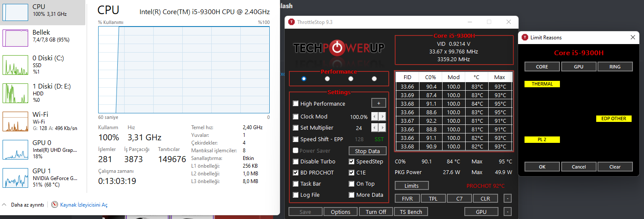Select the third Performance profile radio button
The image size is (644, 219).
tap(351, 79)
